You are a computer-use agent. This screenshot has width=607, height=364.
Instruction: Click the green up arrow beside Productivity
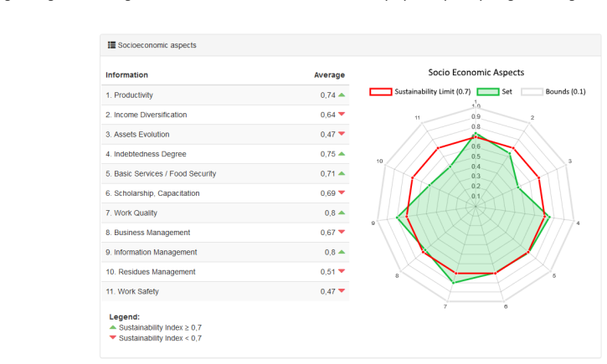click(x=342, y=95)
